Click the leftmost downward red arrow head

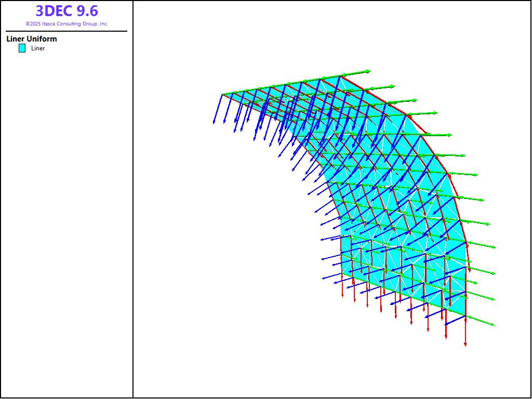pyautogui.click(x=342, y=295)
